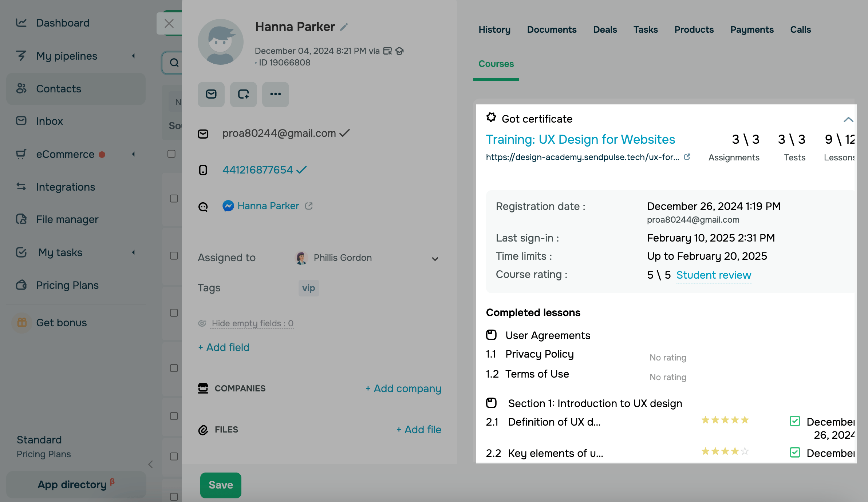This screenshot has height=502, width=868.
Task: Close the contact panel with the X
Action: 169,24
